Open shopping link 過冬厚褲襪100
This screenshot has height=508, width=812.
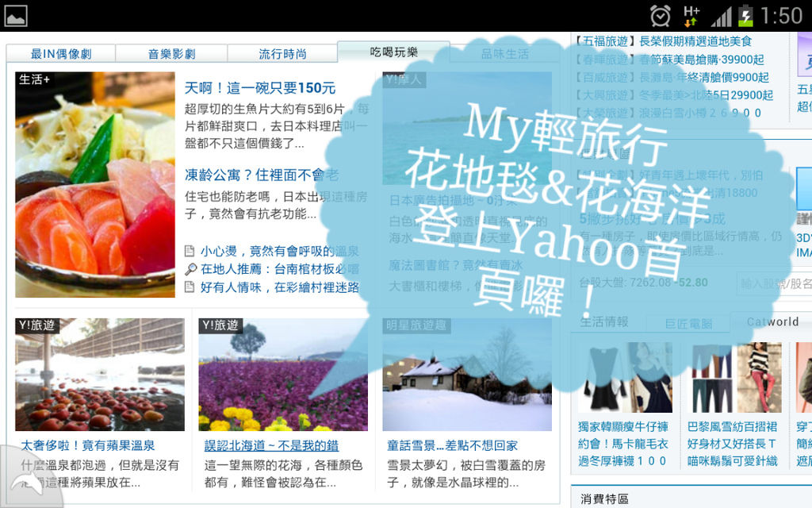622,461
